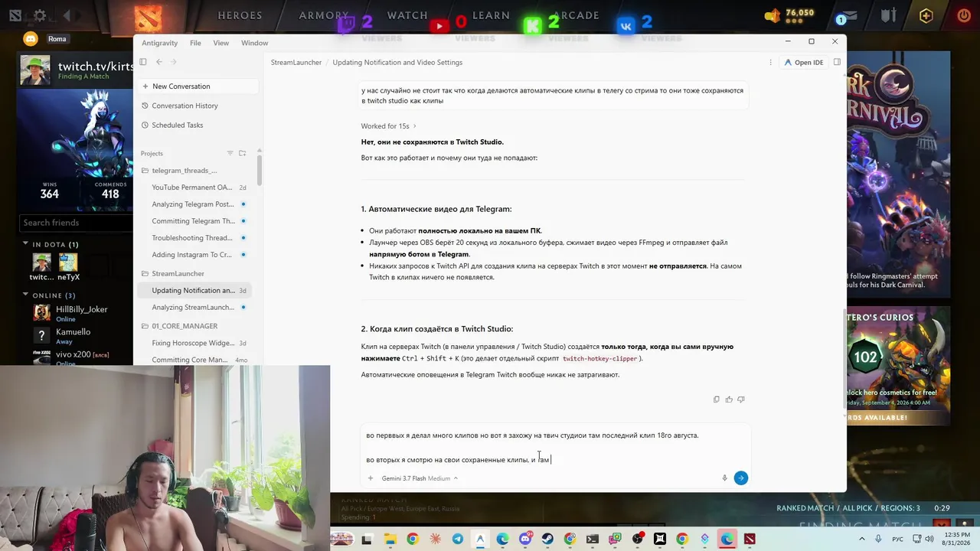Toggle the right side panel icon in Antigravity
This screenshot has height=551, width=980.
[x=837, y=62]
